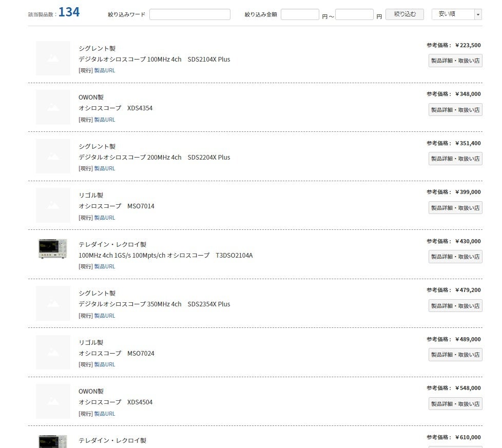The image size is (502, 448).
Task: Click 製品詳細・取扱い店 button for SDS2354X Plus
Action: pyautogui.click(x=455, y=306)
